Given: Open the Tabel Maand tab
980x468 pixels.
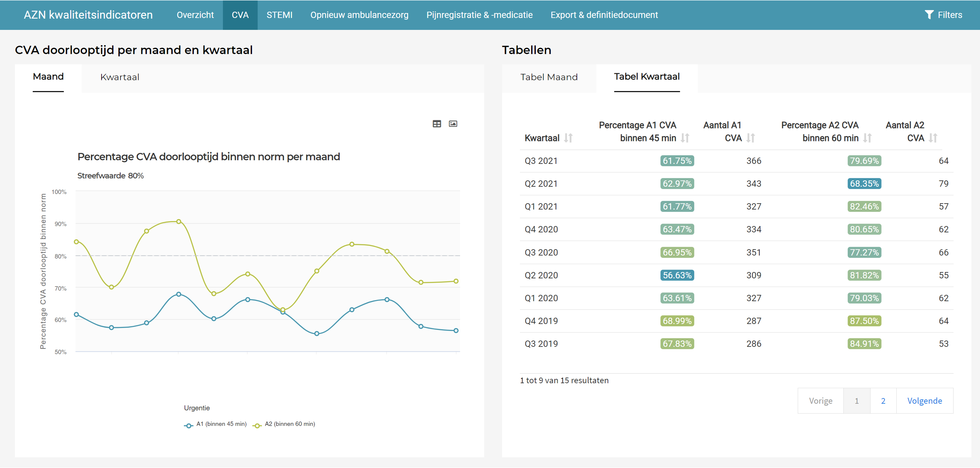Looking at the screenshot, I should pos(549,77).
